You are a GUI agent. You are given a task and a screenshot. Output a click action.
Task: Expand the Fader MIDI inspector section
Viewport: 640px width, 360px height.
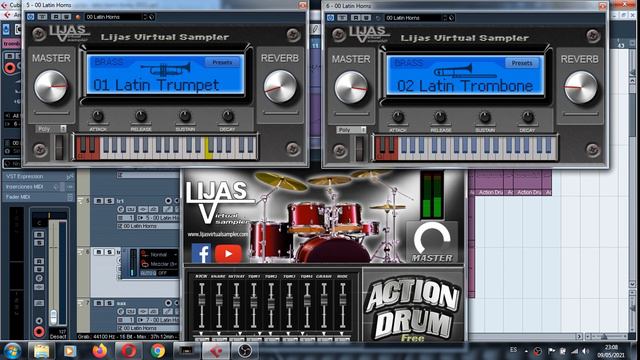pyautogui.click(x=38, y=197)
